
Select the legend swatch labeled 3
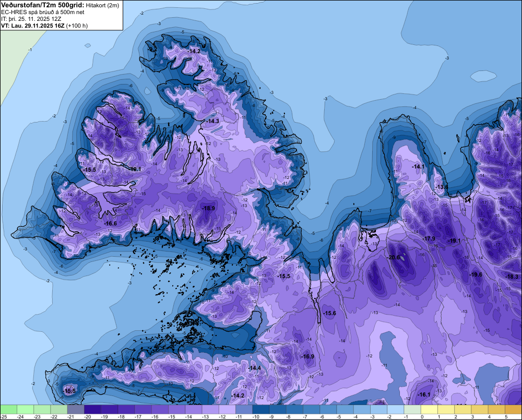coord(480,409)
